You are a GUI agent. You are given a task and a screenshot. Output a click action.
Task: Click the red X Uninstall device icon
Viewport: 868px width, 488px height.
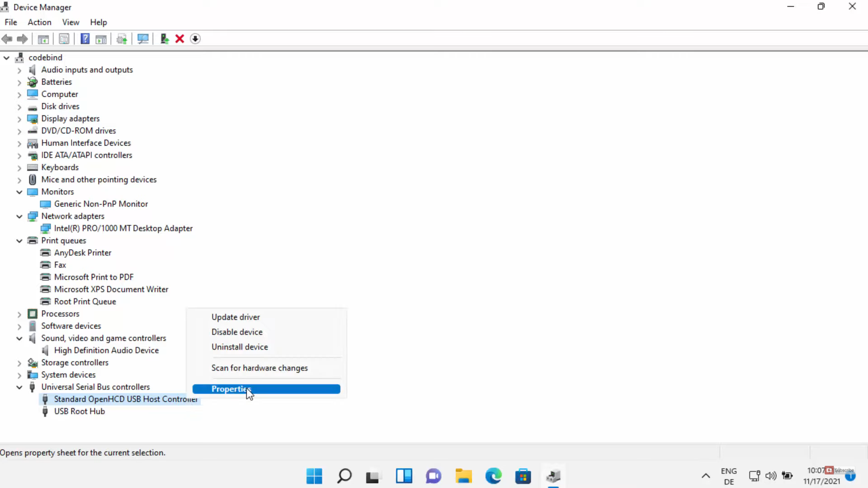179,39
